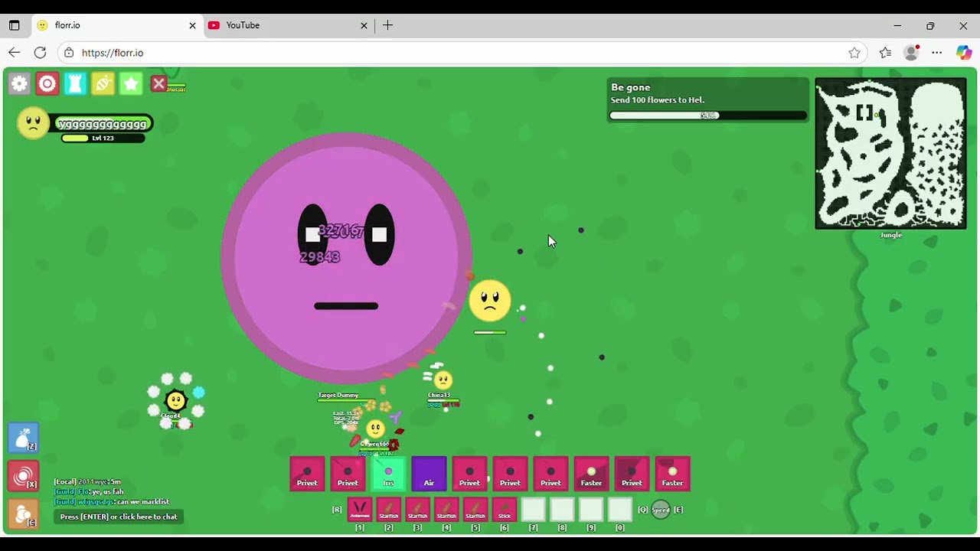Click the [Q] key hint
Image resolution: width=980 pixels, height=551 pixels.
(x=643, y=510)
